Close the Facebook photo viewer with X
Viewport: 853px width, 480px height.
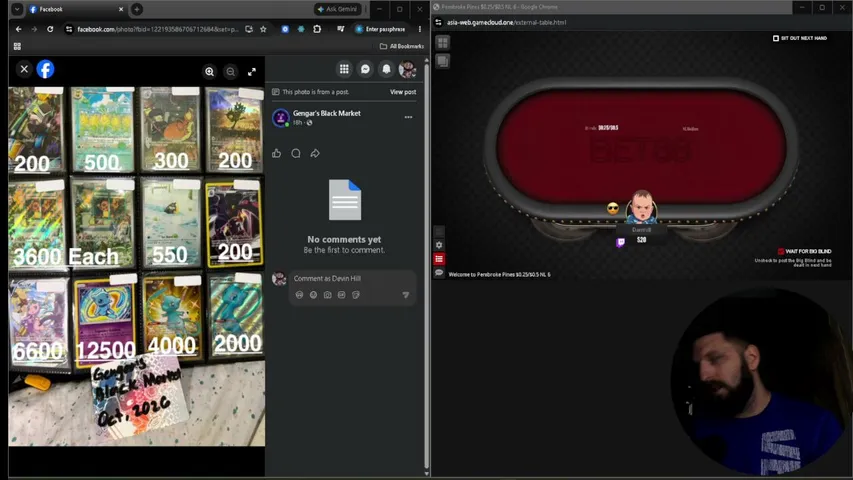pyautogui.click(x=24, y=69)
